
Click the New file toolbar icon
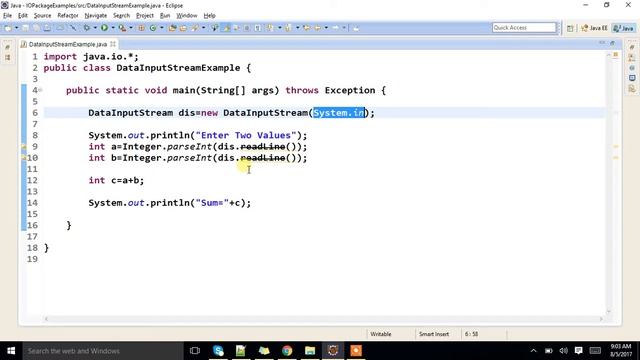[8, 28]
